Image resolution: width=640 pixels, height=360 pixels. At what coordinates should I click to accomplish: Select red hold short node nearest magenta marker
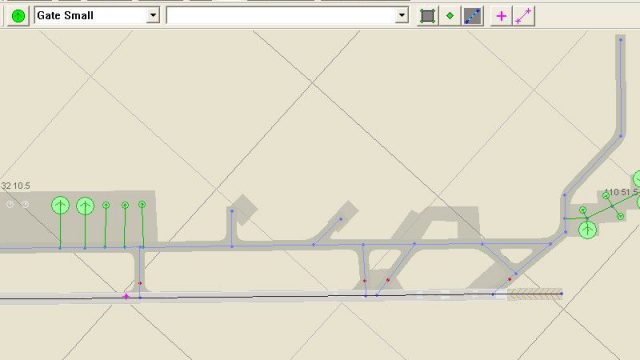[140, 283]
